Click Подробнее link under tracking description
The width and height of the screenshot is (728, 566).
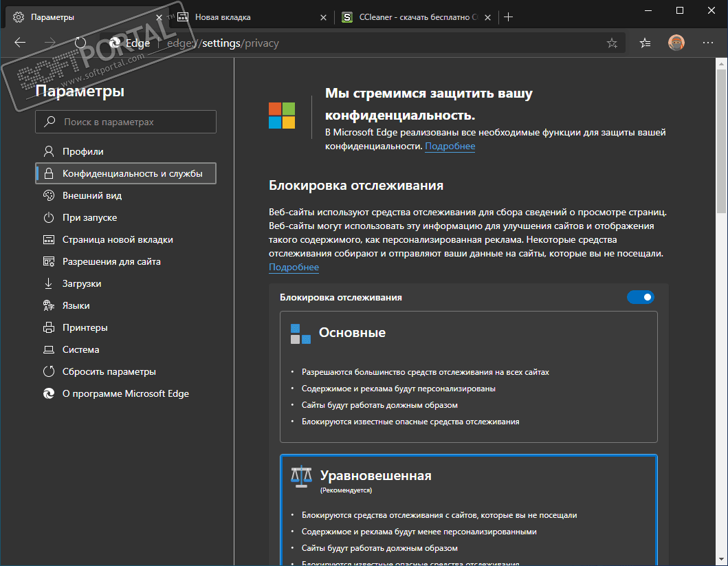(294, 268)
